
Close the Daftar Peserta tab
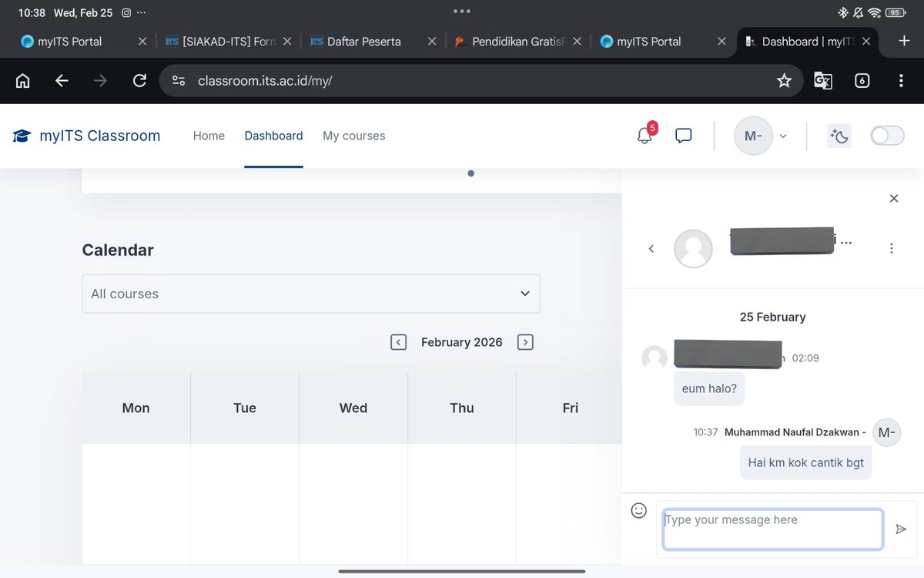pos(432,42)
